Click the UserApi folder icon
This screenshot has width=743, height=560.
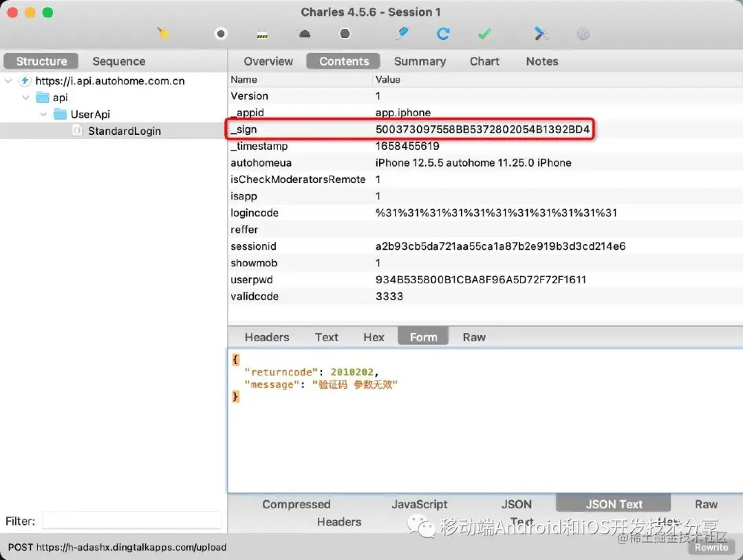pyautogui.click(x=60, y=114)
